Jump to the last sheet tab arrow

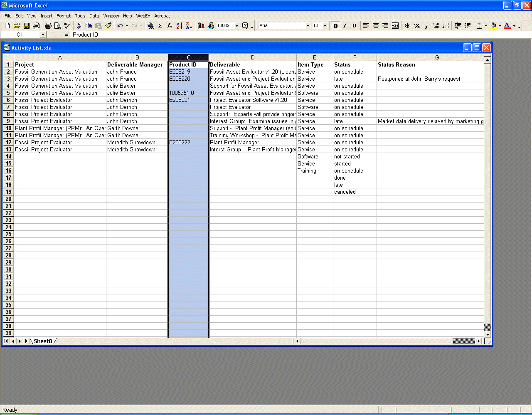[27, 341]
